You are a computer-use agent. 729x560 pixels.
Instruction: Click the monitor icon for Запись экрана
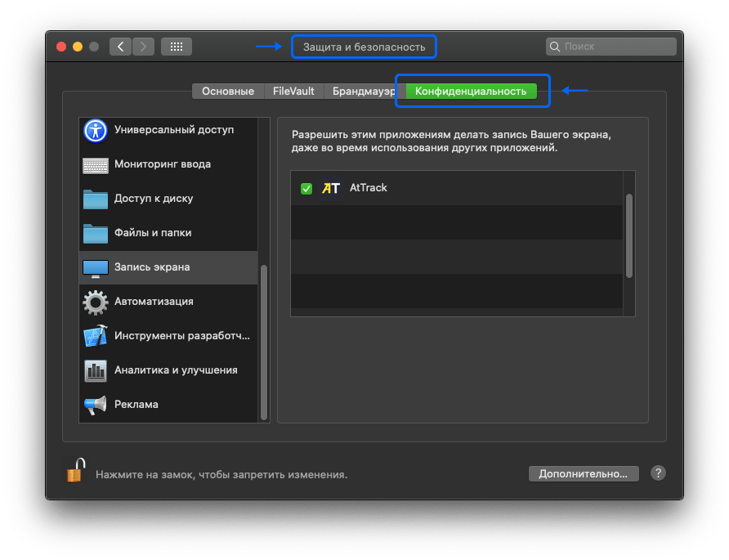96,268
